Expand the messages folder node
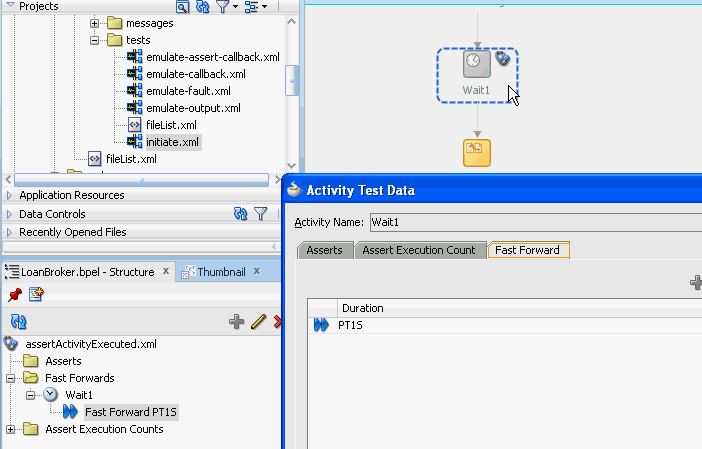702x449 pixels. tap(94, 23)
